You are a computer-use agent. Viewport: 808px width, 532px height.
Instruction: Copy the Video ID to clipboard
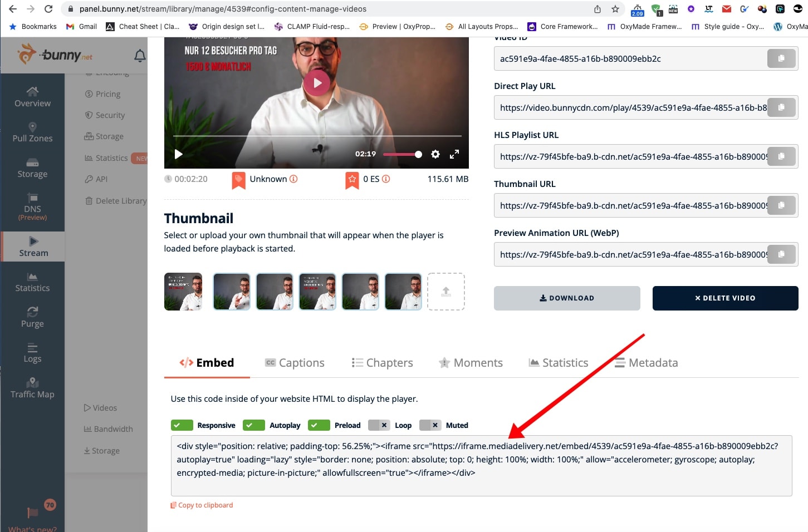point(781,58)
